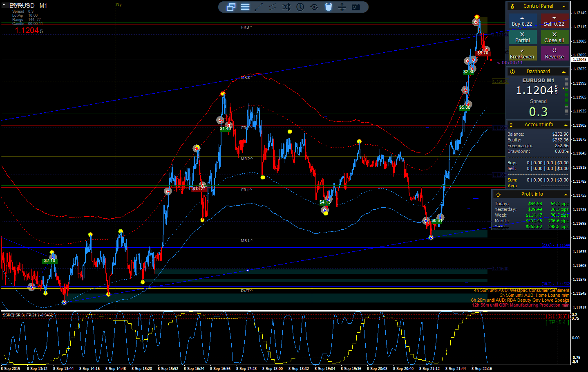The width and height of the screenshot is (588, 372).
Task: Click the $1.48 green trade label
Action: pos(225,128)
